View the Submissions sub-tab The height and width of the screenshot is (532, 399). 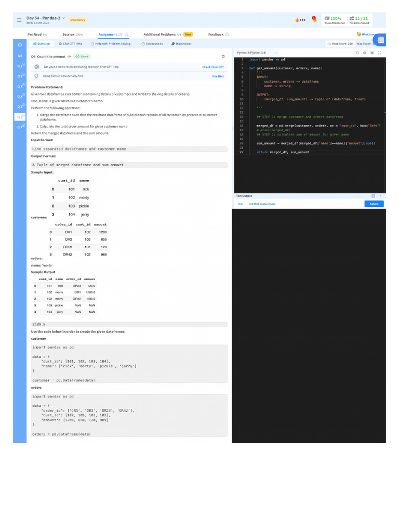pos(152,44)
